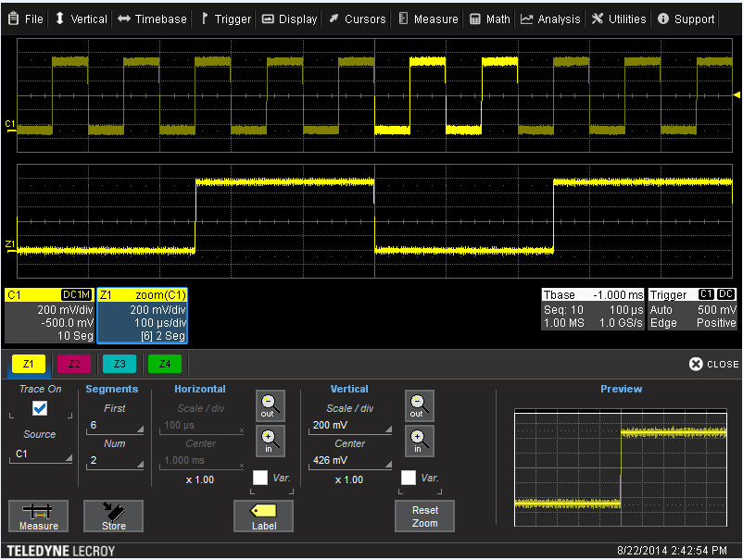Image resolution: width=743 pixels, height=560 pixels.
Task: Click the Vertical zoom in magnifier icon
Action: pyautogui.click(x=419, y=442)
